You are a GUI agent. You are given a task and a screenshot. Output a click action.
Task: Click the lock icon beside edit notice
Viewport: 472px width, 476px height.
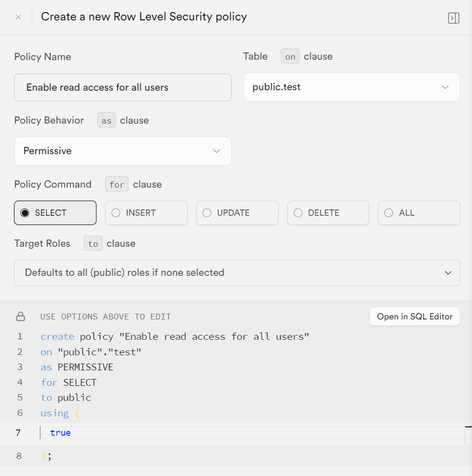click(x=21, y=317)
